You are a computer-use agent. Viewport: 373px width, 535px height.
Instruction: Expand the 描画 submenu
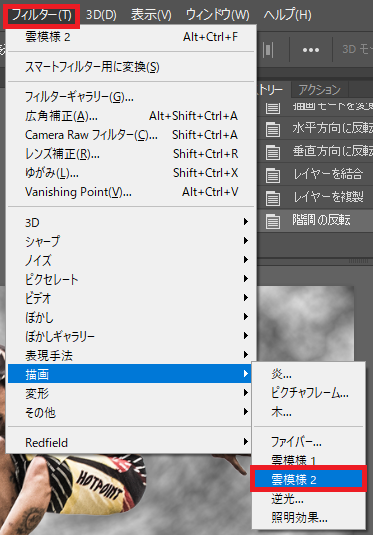pos(131,374)
